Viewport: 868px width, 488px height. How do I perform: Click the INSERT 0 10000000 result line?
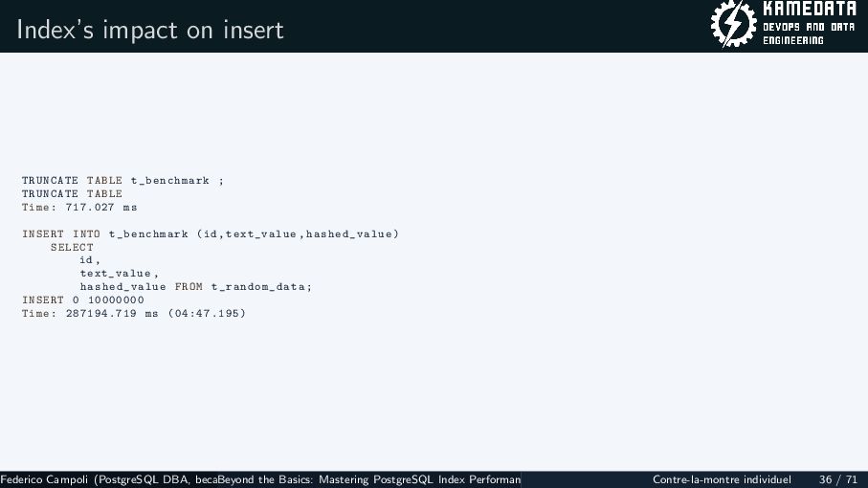pyautogui.click(x=83, y=299)
